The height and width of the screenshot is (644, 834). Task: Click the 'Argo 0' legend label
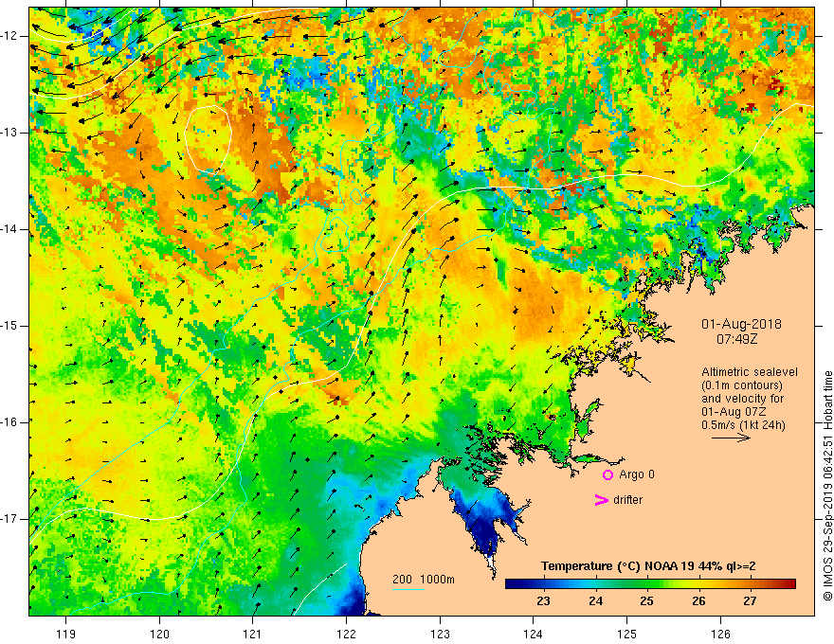(x=637, y=474)
